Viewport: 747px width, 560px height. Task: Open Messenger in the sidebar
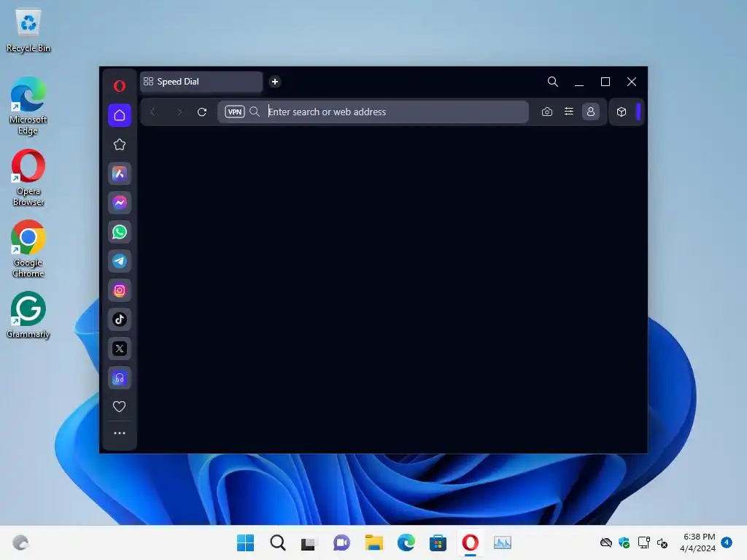pyautogui.click(x=120, y=203)
